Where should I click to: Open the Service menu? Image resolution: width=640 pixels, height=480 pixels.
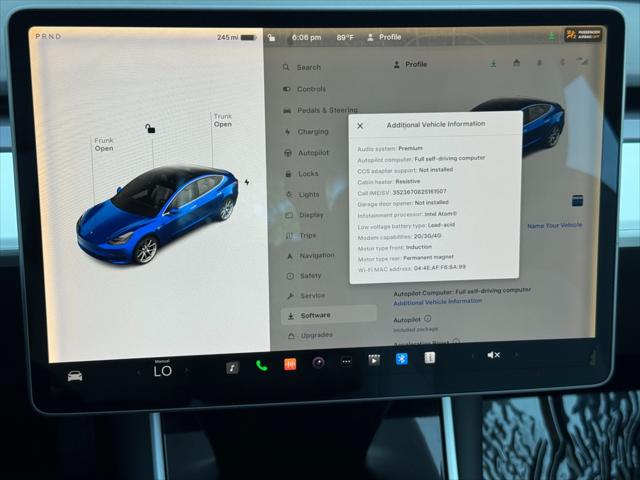pyautogui.click(x=306, y=296)
